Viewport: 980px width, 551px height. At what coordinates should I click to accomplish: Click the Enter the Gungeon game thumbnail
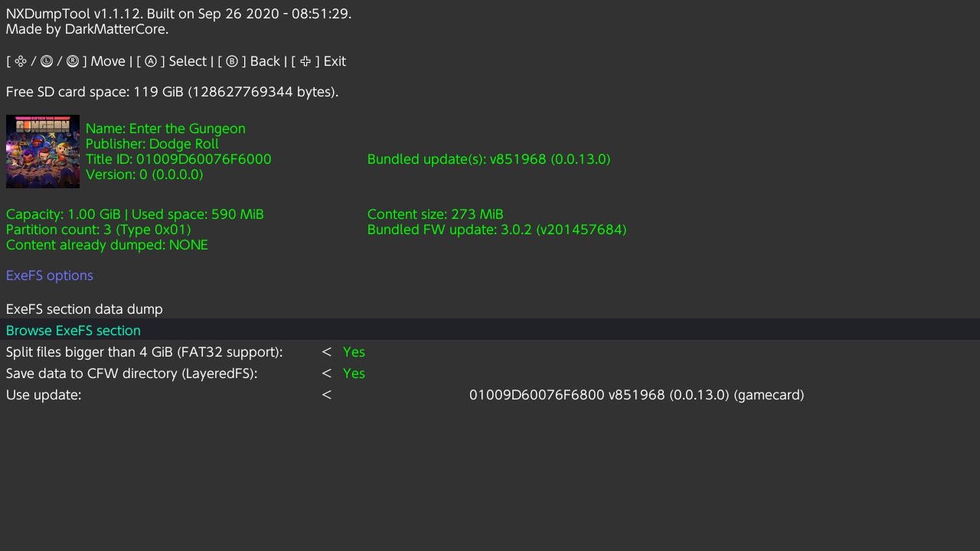(43, 152)
